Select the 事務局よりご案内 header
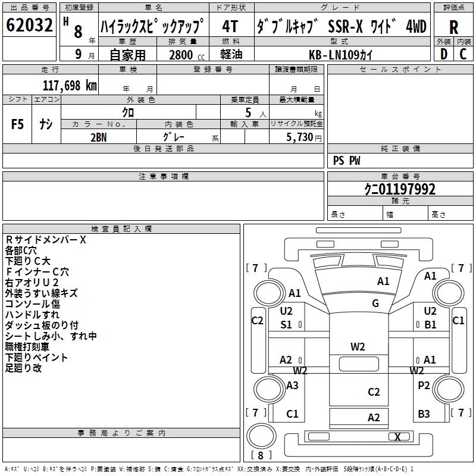Image resolution: width=476 pixels, height=476 pixels. tap(121, 433)
